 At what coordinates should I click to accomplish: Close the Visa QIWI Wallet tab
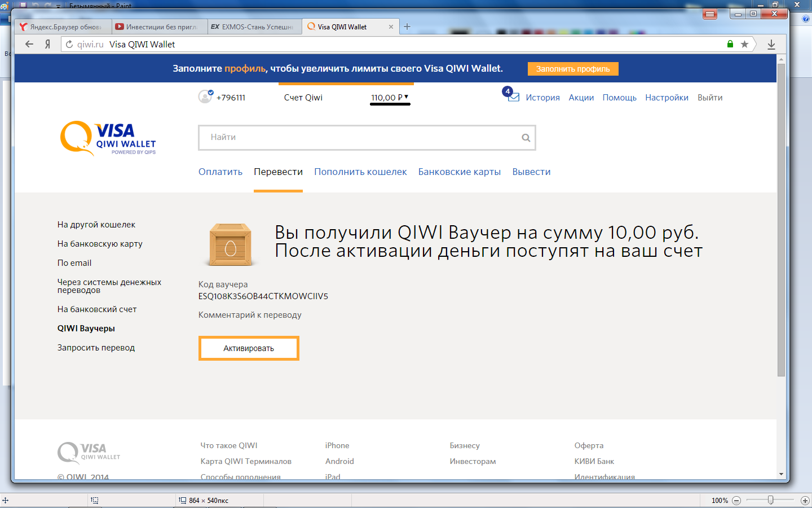tap(391, 27)
